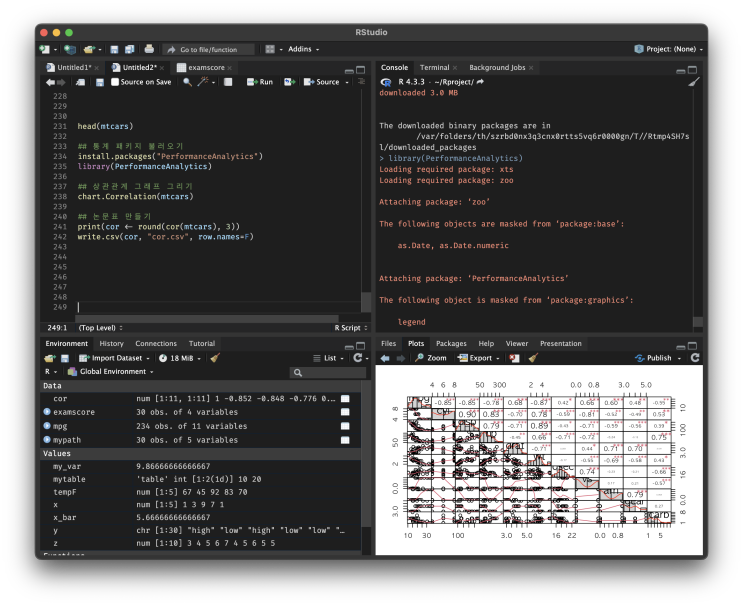Click the Zoom button in Plots pane
This screenshot has height=606, width=743.
click(432, 357)
